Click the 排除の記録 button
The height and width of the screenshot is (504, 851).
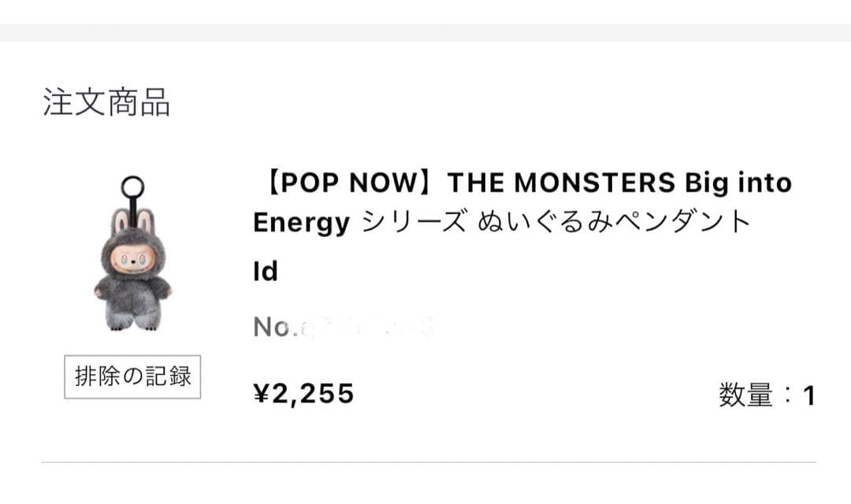(132, 376)
